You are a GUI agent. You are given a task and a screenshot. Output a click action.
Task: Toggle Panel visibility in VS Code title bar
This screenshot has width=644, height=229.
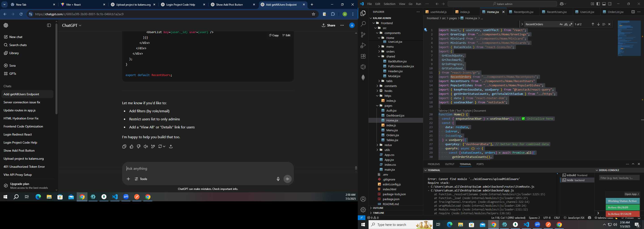click(x=604, y=4)
